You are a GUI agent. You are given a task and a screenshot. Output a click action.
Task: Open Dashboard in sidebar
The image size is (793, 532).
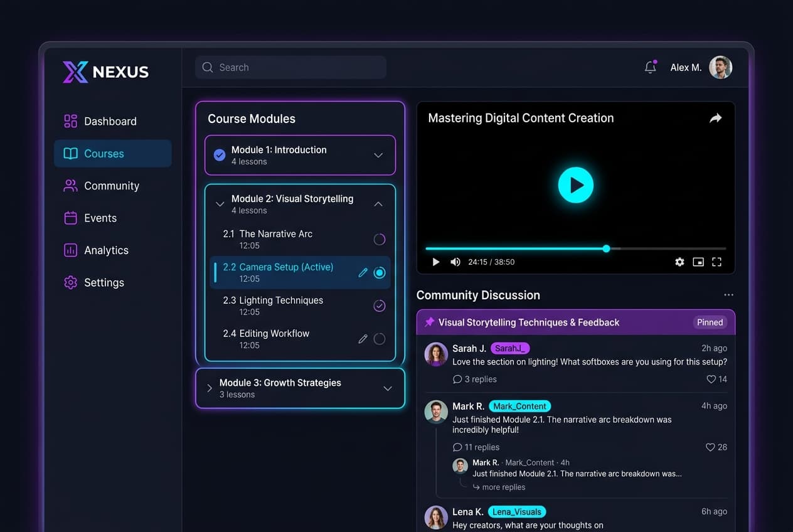click(x=113, y=121)
